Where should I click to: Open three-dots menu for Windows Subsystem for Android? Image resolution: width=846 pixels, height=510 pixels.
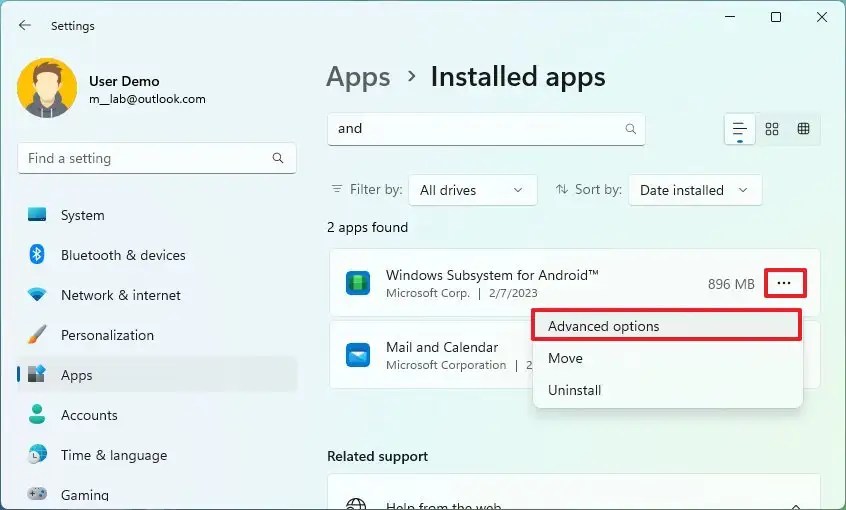(784, 283)
